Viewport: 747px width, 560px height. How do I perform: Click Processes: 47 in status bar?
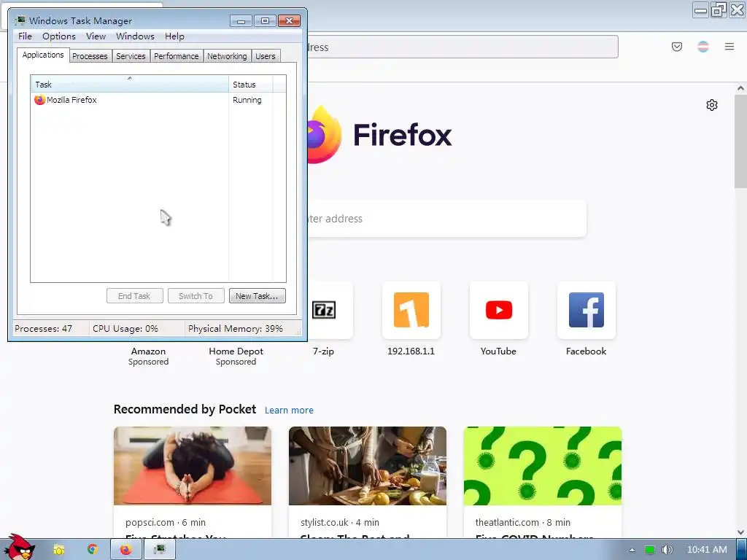click(43, 329)
